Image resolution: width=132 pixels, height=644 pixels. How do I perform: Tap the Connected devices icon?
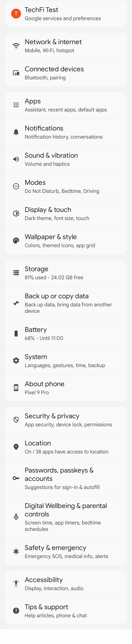point(16,73)
